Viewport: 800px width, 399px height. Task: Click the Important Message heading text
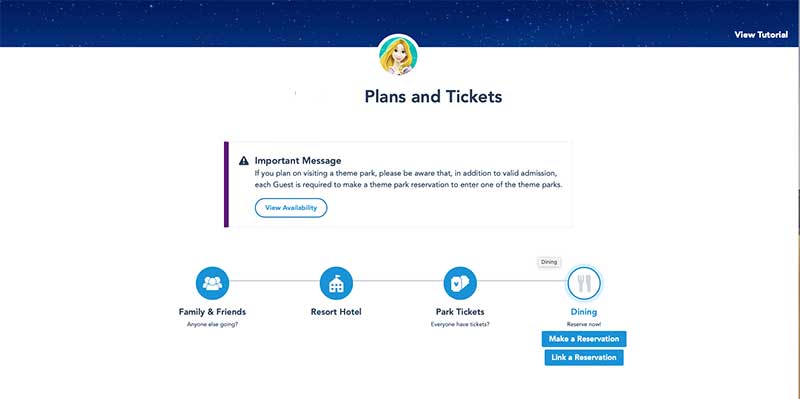(298, 161)
